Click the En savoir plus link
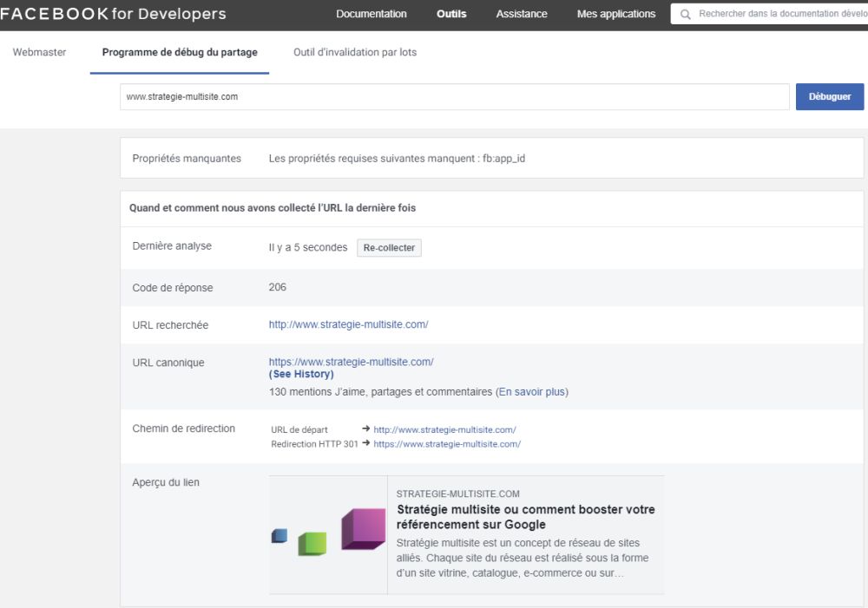 point(532,392)
